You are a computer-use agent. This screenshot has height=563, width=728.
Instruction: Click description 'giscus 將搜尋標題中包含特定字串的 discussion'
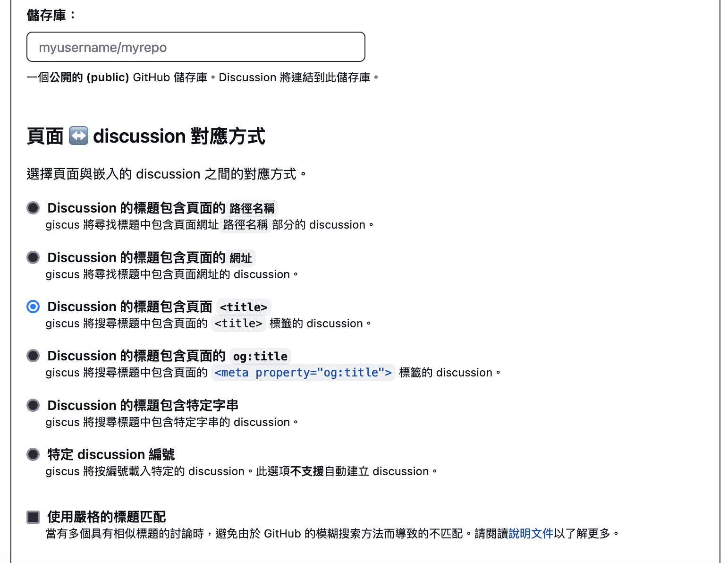(x=172, y=422)
